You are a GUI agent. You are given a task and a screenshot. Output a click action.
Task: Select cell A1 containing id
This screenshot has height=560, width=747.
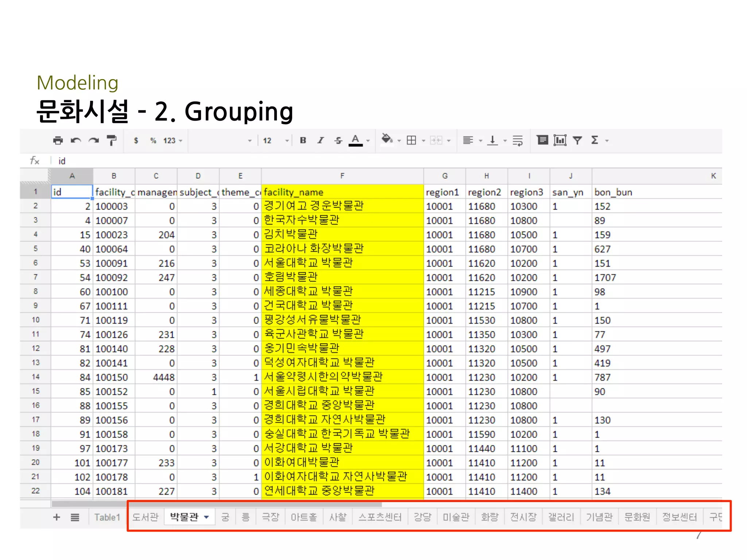(x=72, y=192)
